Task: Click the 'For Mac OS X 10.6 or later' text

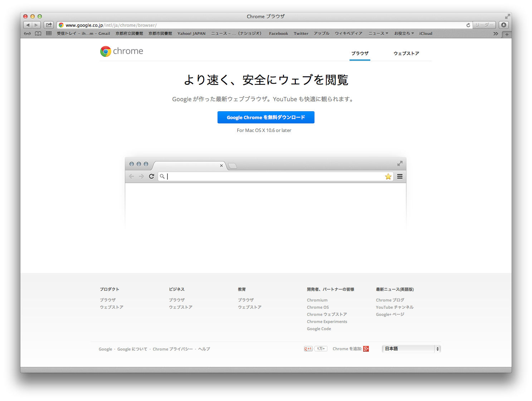Action: point(264,131)
